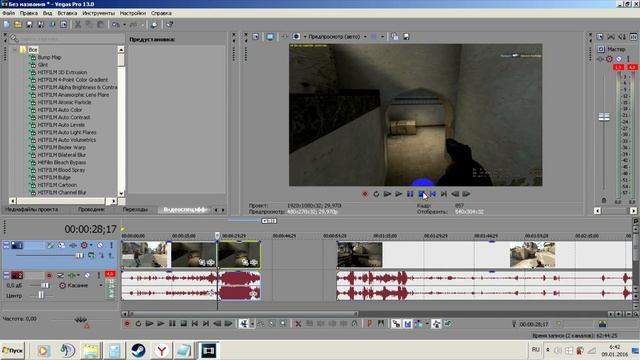Start recording from the preview transport bar
Viewport: 640px width, 360px height.
point(365,194)
